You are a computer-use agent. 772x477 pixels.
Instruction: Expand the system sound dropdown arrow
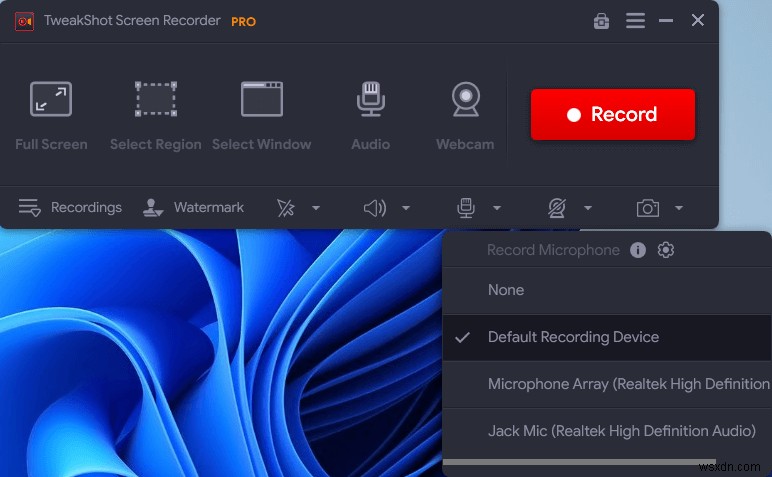click(x=406, y=208)
